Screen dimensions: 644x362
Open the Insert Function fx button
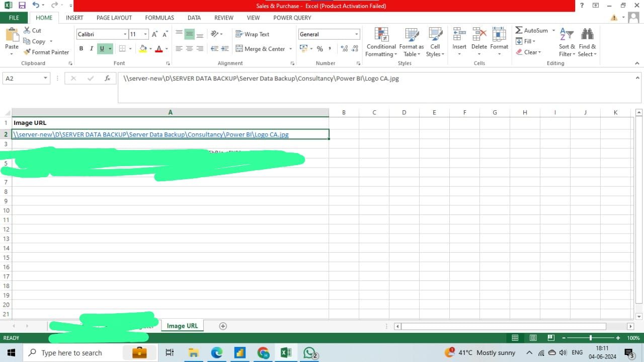pos(107,79)
